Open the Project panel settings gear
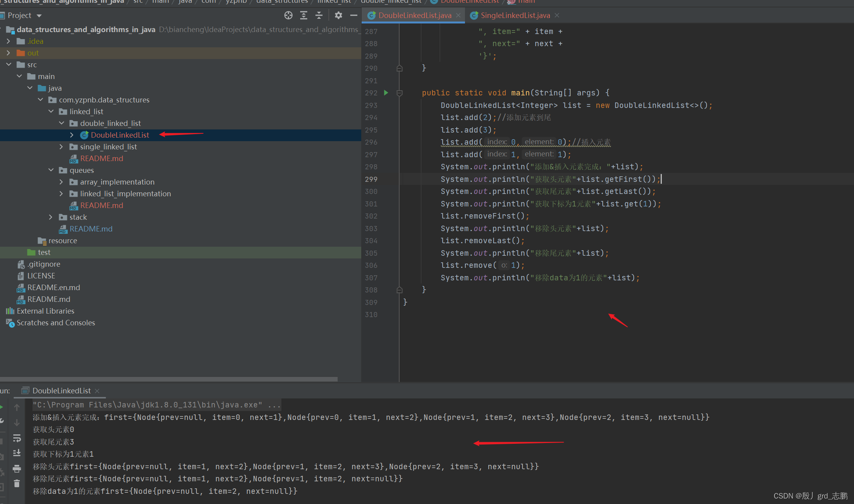The width and height of the screenshot is (854, 504). [339, 15]
